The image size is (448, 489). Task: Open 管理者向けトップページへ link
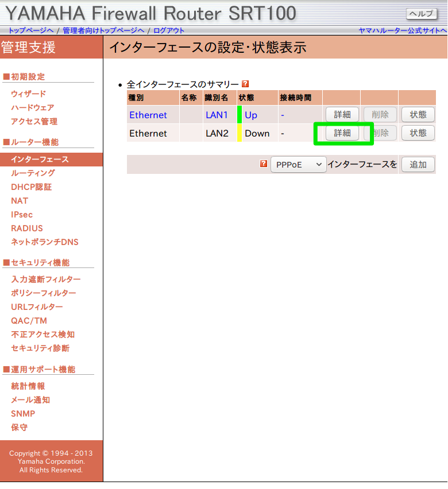coord(103,30)
